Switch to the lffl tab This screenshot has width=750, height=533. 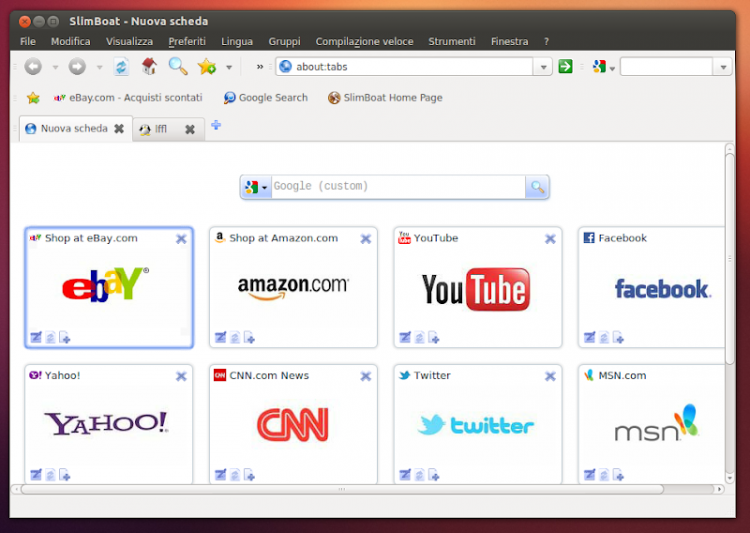coord(168,129)
